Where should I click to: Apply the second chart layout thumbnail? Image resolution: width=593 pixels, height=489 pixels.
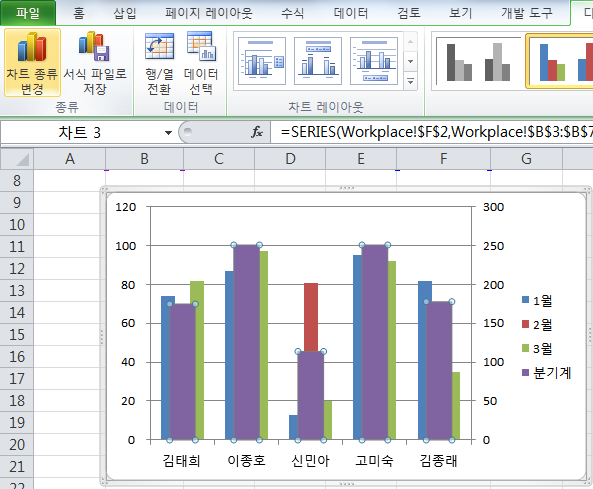click(x=318, y=61)
